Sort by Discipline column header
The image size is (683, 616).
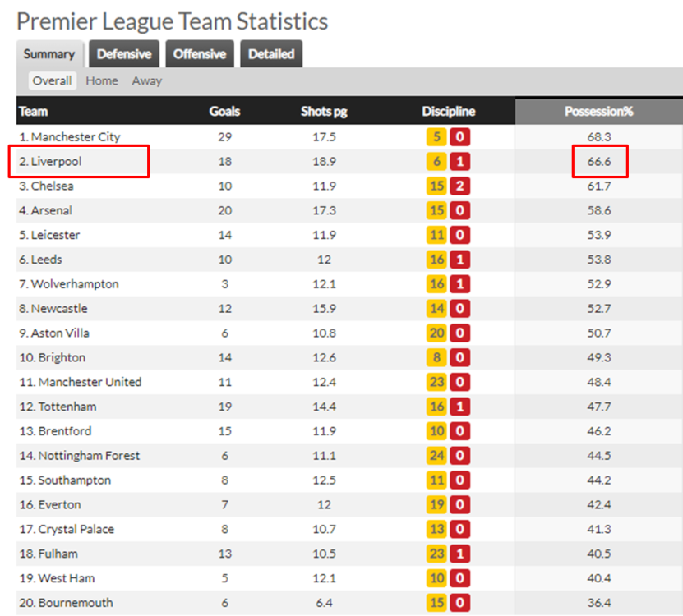click(x=449, y=112)
